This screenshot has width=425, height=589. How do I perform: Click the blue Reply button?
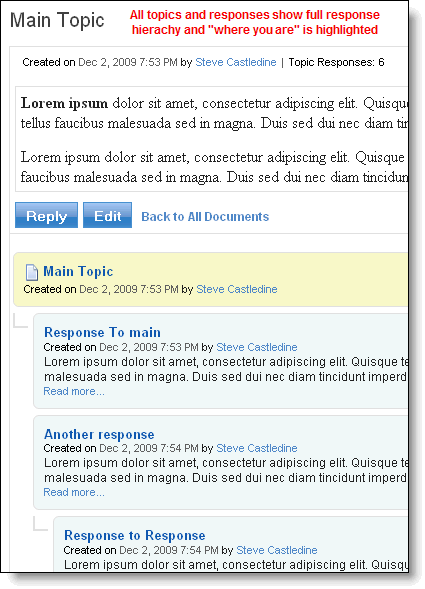pyautogui.click(x=46, y=215)
